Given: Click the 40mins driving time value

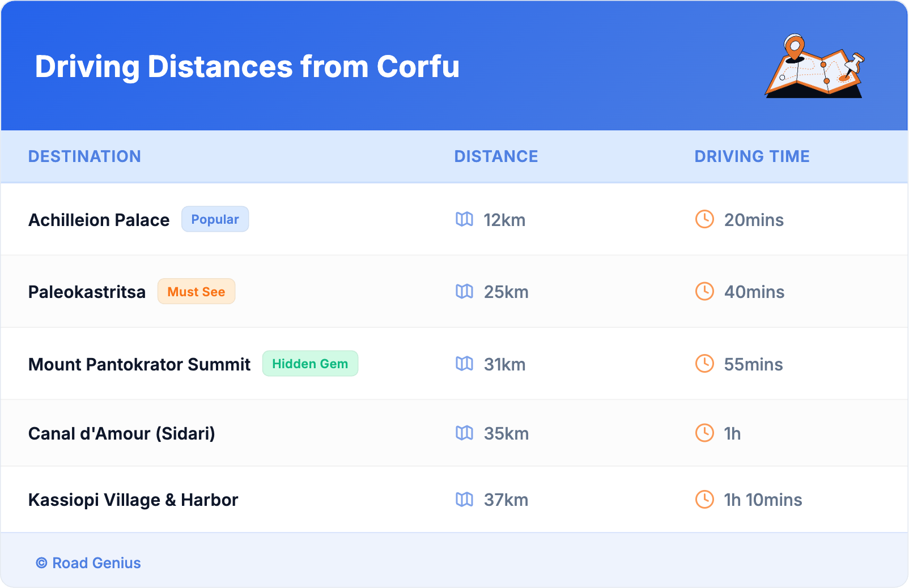Looking at the screenshot, I should tap(754, 292).
